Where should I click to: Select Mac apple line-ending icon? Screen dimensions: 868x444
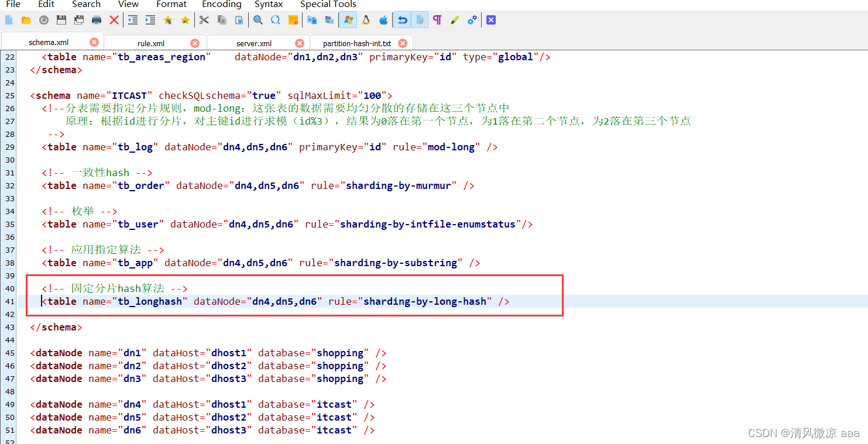tap(383, 20)
